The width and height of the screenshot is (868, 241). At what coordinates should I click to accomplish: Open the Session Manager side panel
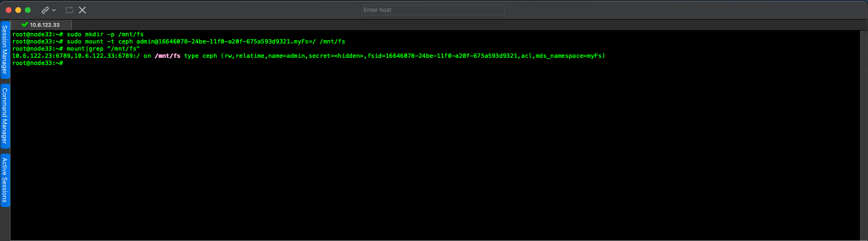[5, 49]
